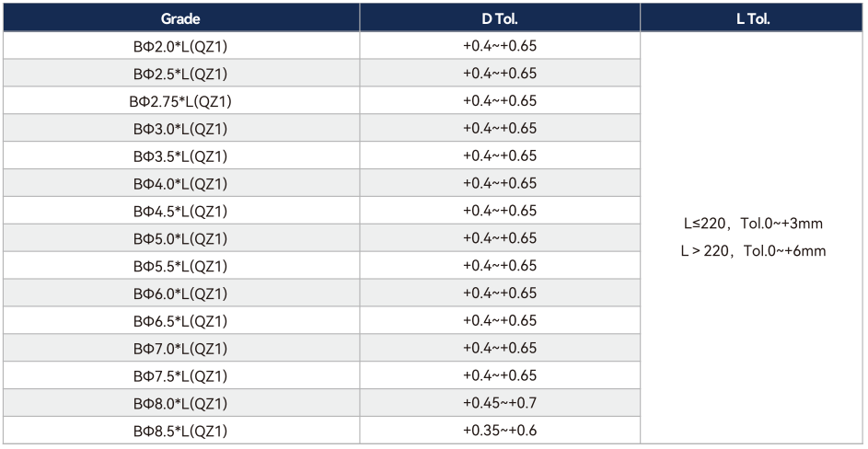This screenshot has width=868, height=449.
Task: Select the BΦ7.0*L(QZ1) grade cell
Action: [181, 348]
